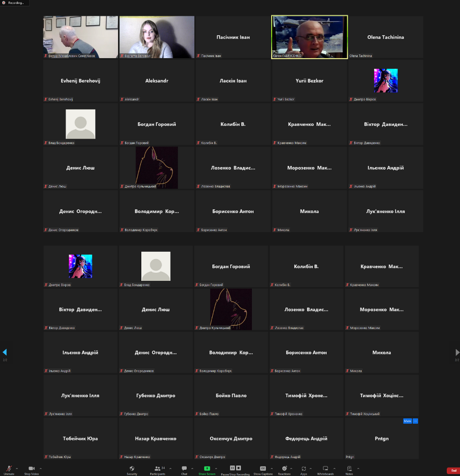Viewport: 460px width, 476px height.
Task: Select Євген Габрусенко's highlighted video tile
Action: pyautogui.click(x=309, y=37)
